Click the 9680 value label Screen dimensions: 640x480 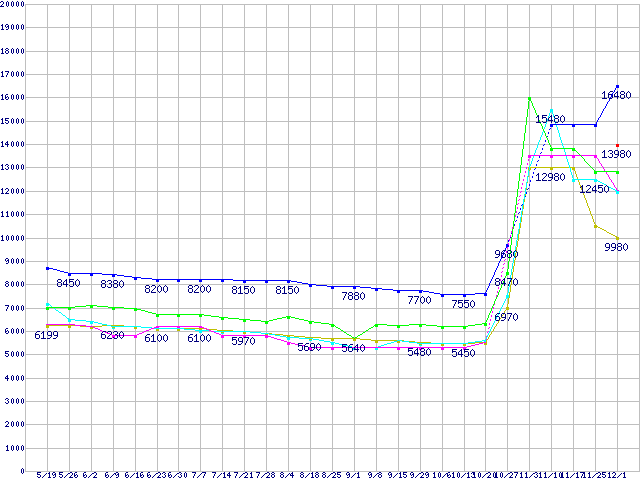point(507,254)
